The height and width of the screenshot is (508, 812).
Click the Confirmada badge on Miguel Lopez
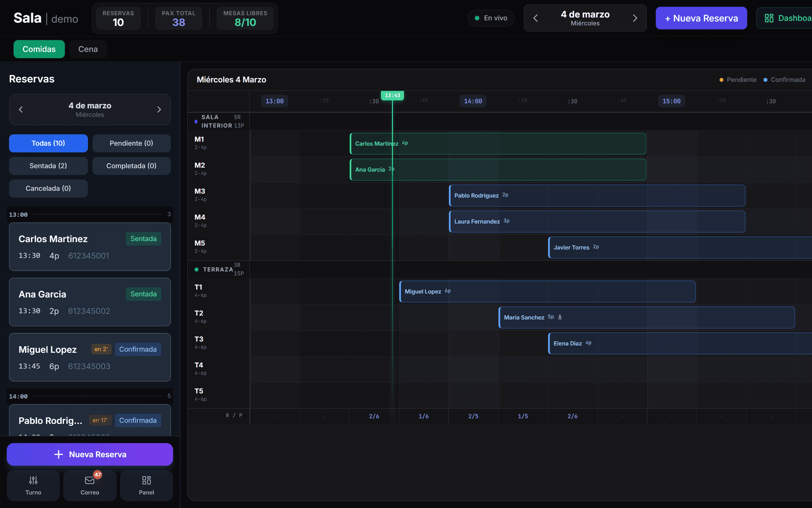coord(138,349)
